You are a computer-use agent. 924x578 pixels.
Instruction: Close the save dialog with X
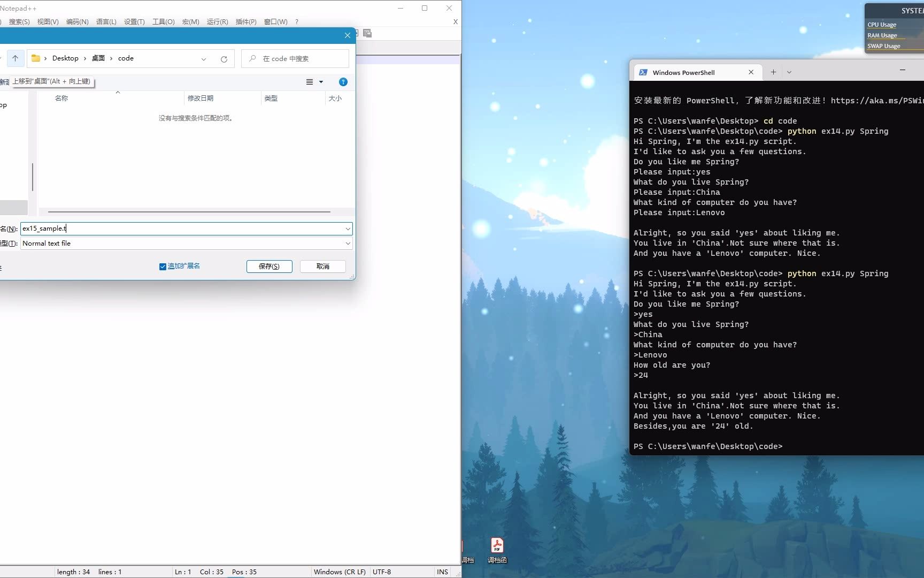coord(348,35)
